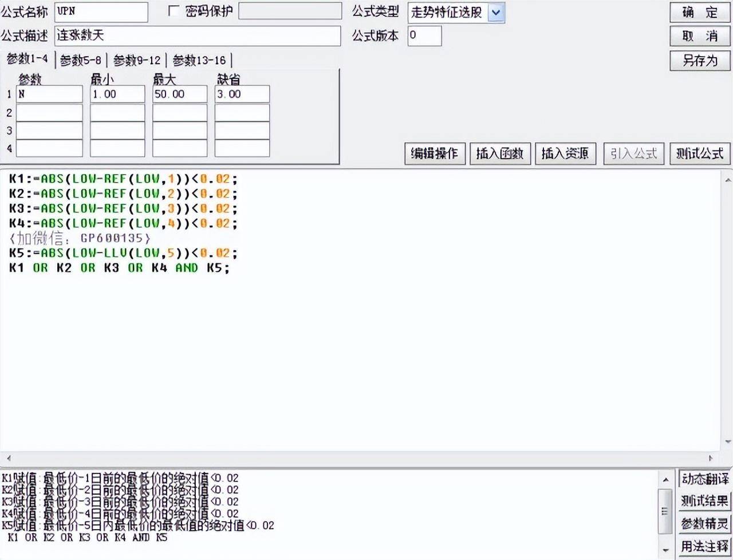Click the K2 formula line in editor
The image size is (733, 560).
(123, 194)
